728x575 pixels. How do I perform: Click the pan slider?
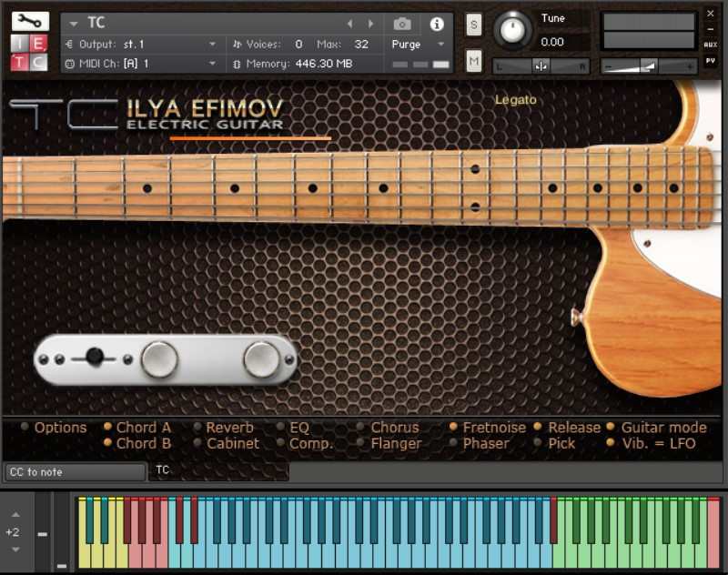point(541,66)
